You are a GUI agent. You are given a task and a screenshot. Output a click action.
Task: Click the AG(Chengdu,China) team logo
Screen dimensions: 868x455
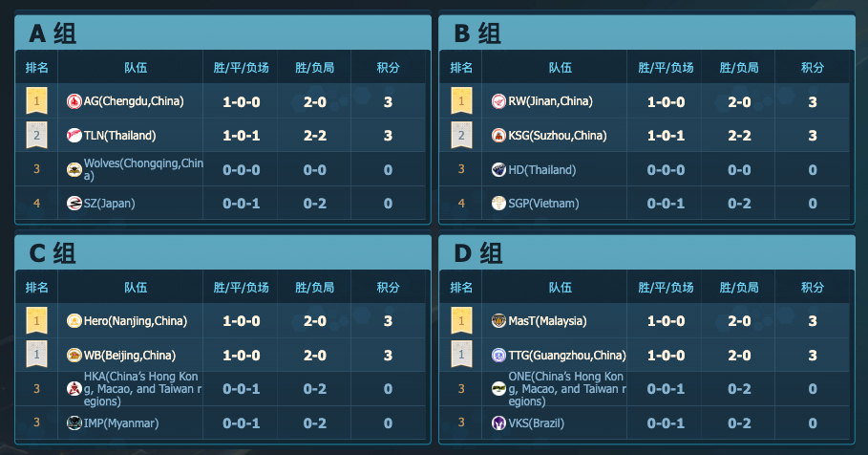74,101
